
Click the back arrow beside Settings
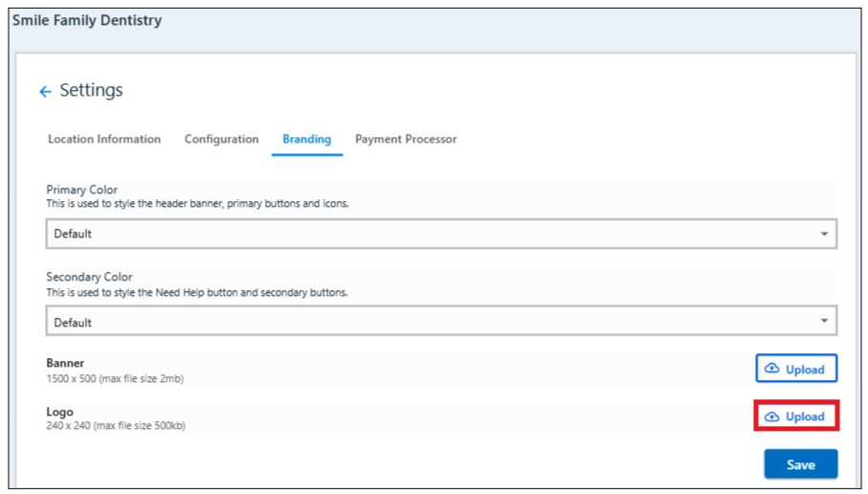[x=45, y=92]
